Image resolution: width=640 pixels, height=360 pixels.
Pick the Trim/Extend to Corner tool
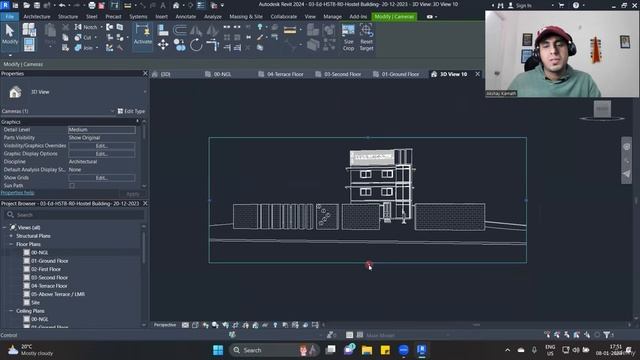[x=213, y=44]
